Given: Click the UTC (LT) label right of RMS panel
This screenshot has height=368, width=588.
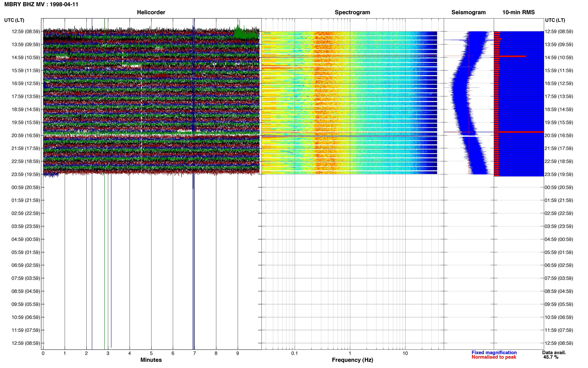Looking at the screenshot, I should [x=555, y=20].
